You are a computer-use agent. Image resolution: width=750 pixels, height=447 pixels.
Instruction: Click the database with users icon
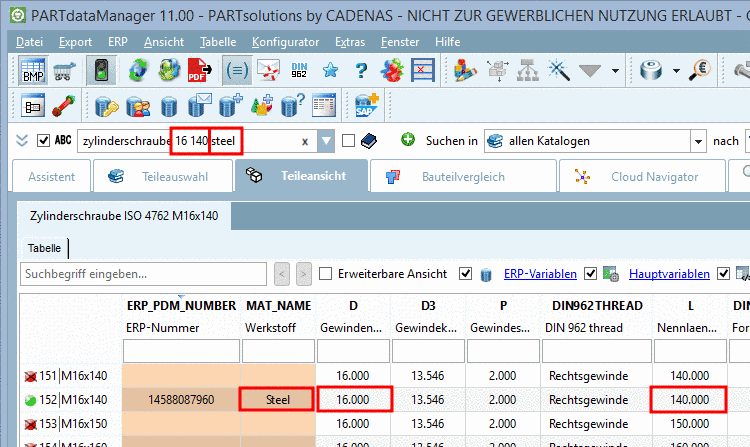click(x=138, y=106)
